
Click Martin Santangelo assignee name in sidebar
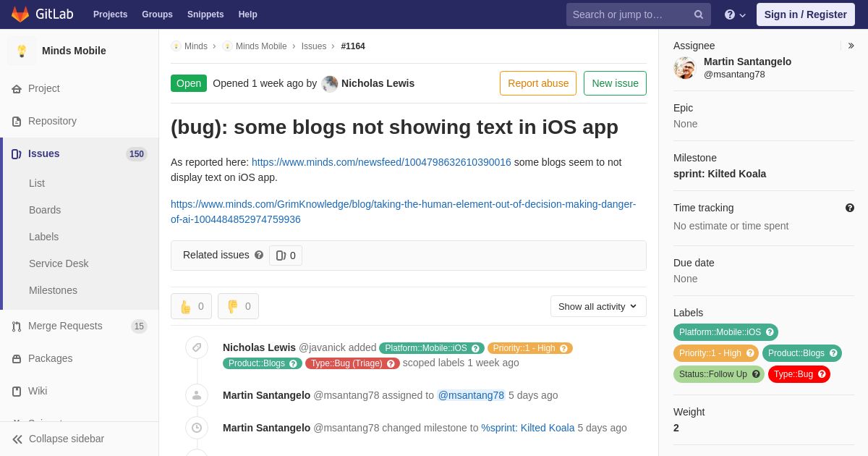coord(747,62)
